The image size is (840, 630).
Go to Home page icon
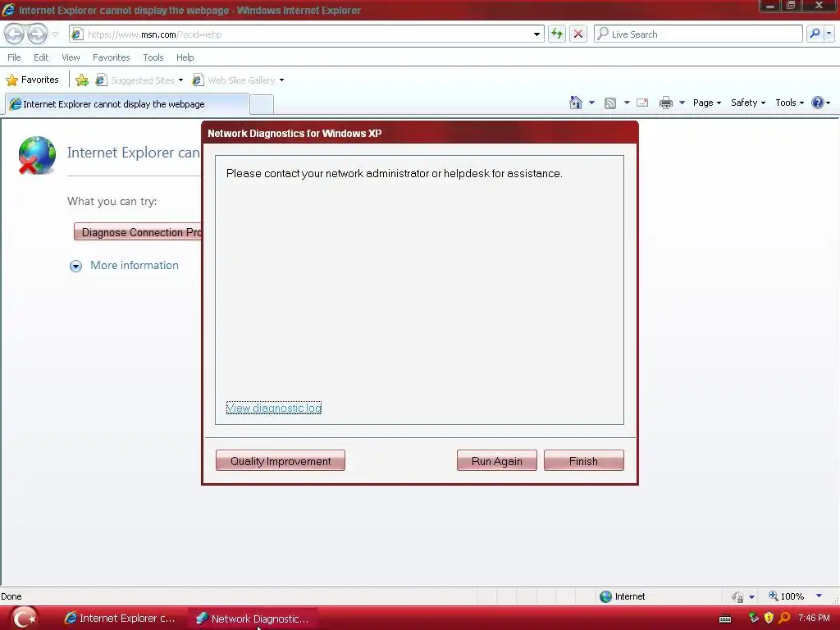[x=576, y=103]
